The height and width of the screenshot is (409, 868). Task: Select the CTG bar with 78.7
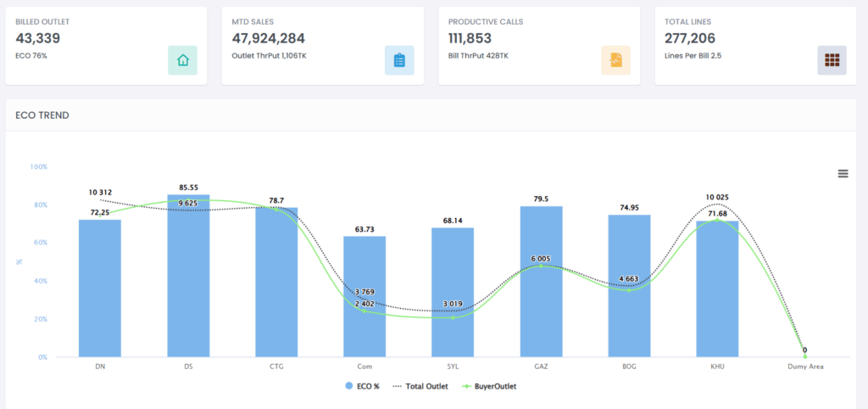276,284
